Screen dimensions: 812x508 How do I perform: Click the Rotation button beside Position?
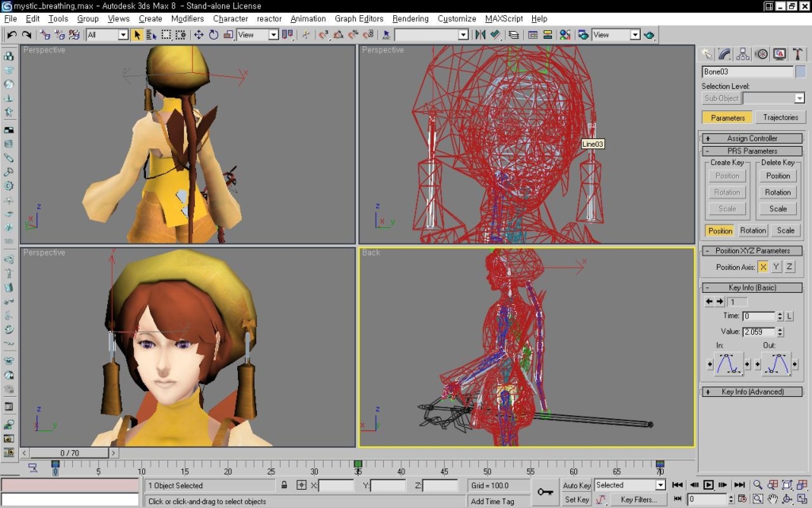(753, 231)
